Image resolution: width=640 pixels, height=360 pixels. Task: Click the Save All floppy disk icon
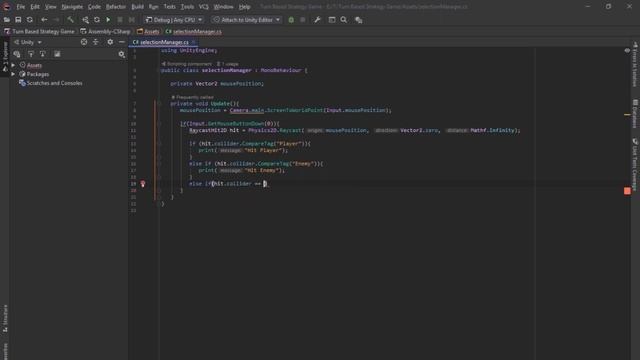click(18, 20)
